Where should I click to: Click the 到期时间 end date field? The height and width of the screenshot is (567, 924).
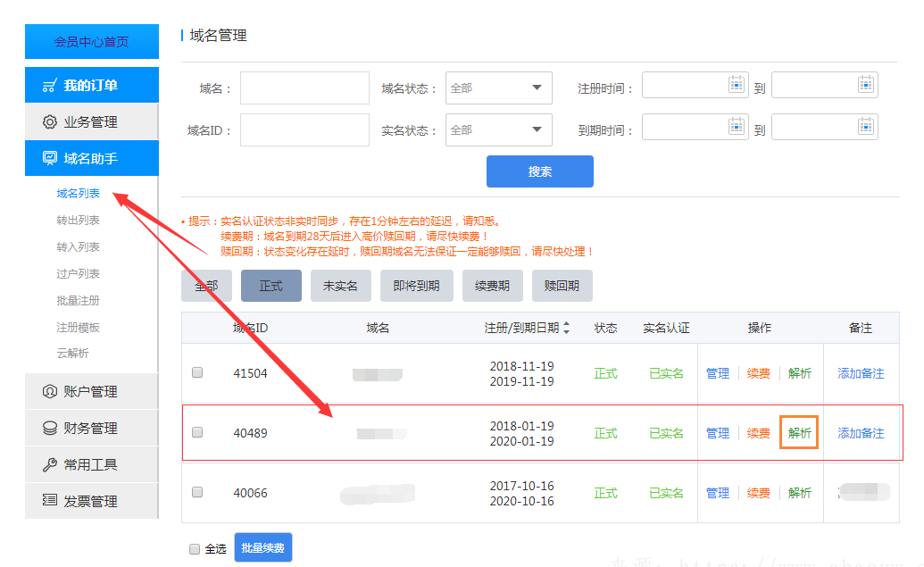point(825,127)
